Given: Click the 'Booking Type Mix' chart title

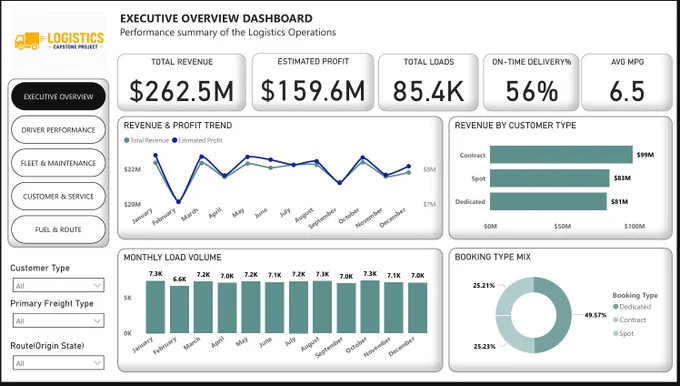Looking at the screenshot, I should click(493, 257).
